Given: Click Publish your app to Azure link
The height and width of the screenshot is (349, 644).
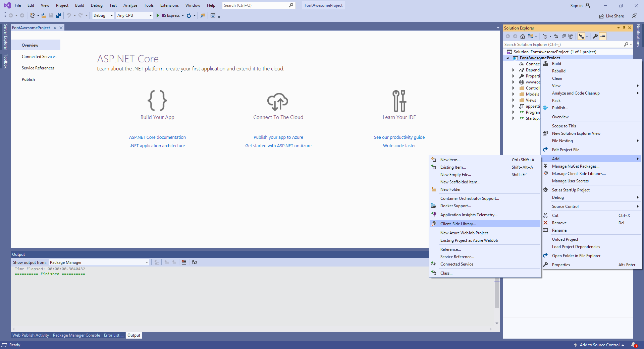Looking at the screenshot, I should click(x=278, y=137).
